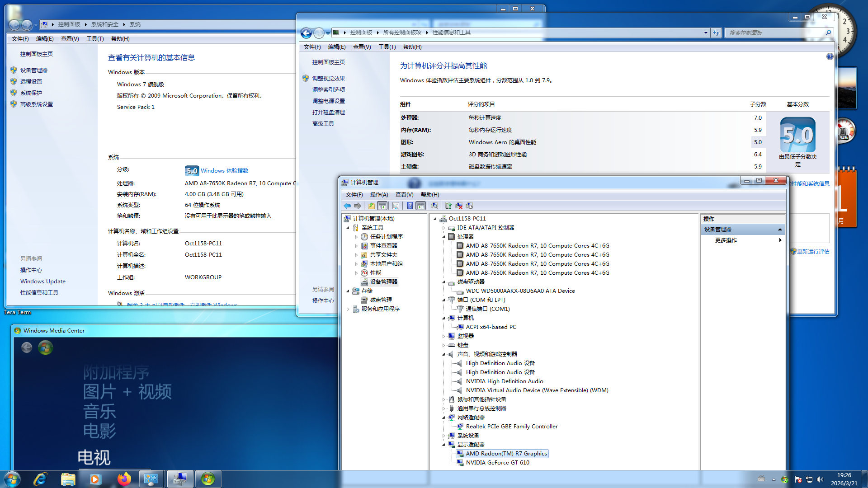Click Scan for hardware changes toolbar icon

434,206
